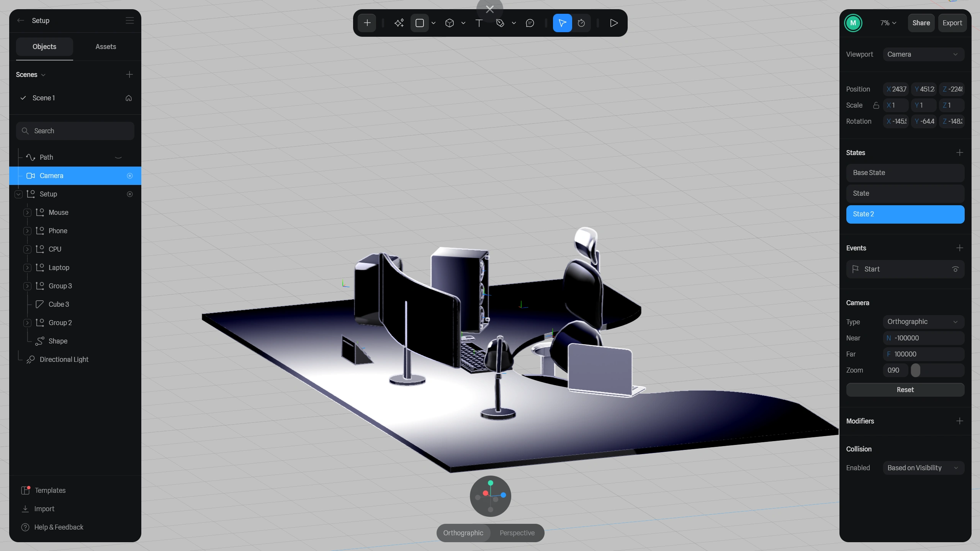Toggle the Setup group visibility indicator
The height and width of the screenshot is (551, 980).
tap(130, 194)
